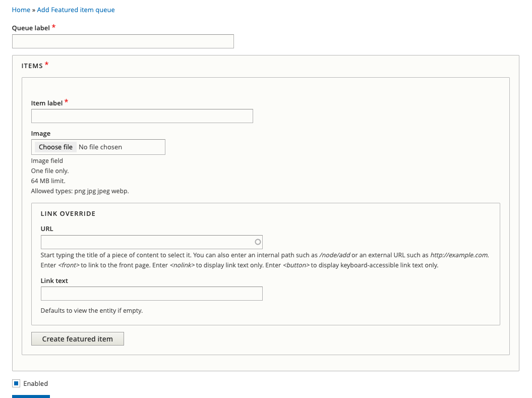Click the '<nolink>' help text
This screenshot has height=398, width=532.
182,265
